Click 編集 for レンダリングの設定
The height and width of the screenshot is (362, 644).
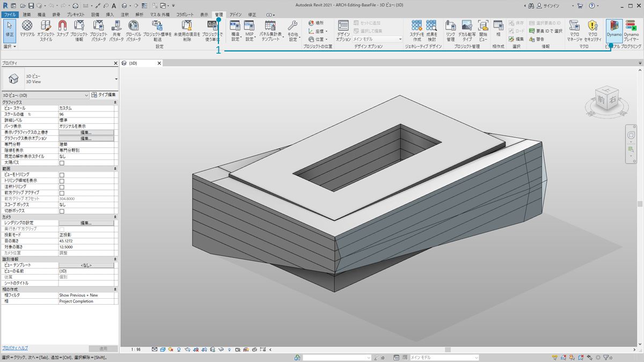pos(86,223)
